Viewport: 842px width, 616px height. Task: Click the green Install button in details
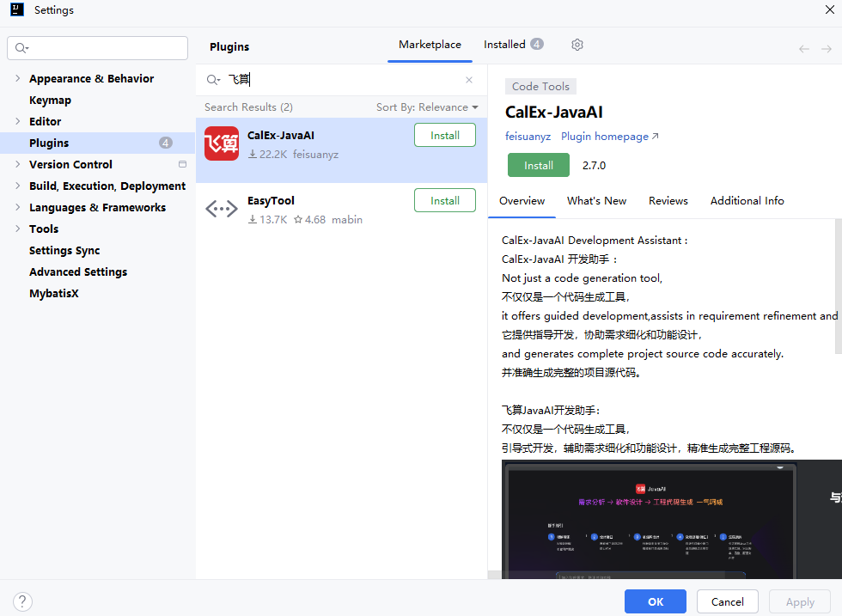tap(539, 166)
